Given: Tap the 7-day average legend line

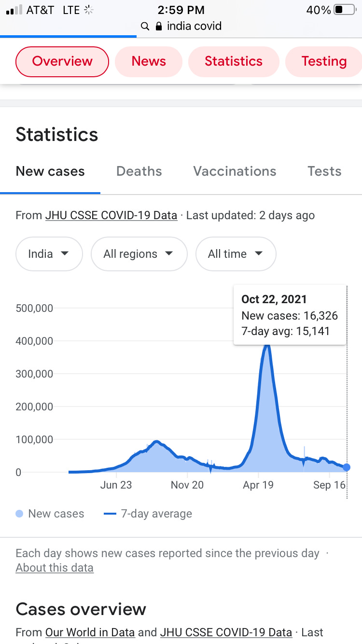Looking at the screenshot, I should (x=110, y=514).
